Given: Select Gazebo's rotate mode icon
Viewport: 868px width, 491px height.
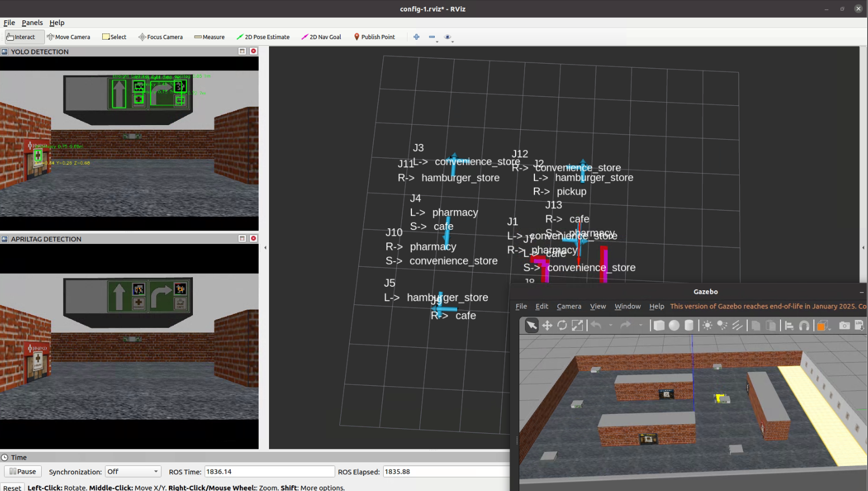Looking at the screenshot, I should [562, 326].
